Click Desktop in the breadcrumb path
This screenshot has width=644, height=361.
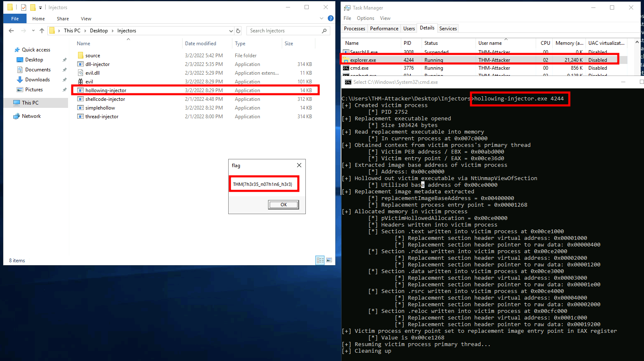(x=99, y=31)
